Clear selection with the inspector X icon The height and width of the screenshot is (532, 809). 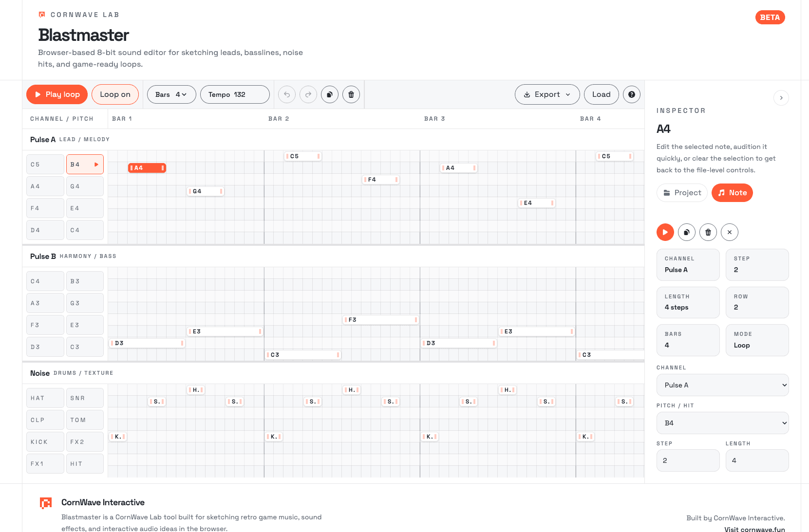pos(730,232)
